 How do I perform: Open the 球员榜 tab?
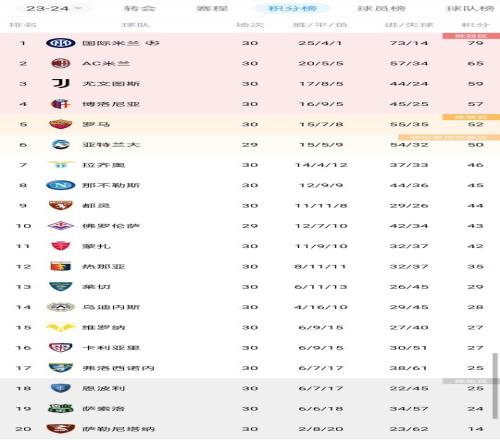pyautogui.click(x=381, y=8)
